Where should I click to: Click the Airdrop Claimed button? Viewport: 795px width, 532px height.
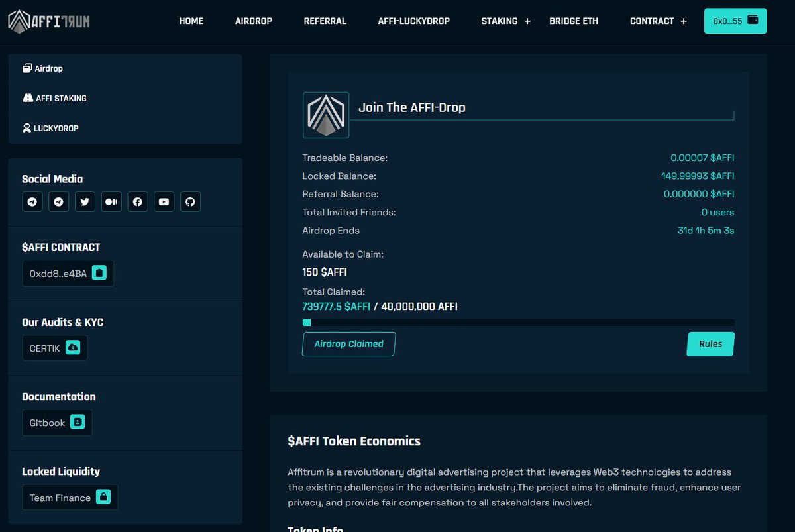(348, 345)
